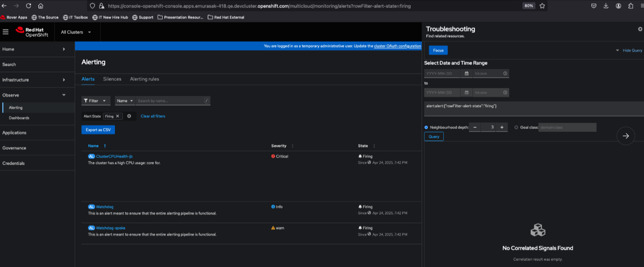This screenshot has height=267, width=644.
Task: Decrease neighbourhood depth with minus button
Action: point(475,127)
